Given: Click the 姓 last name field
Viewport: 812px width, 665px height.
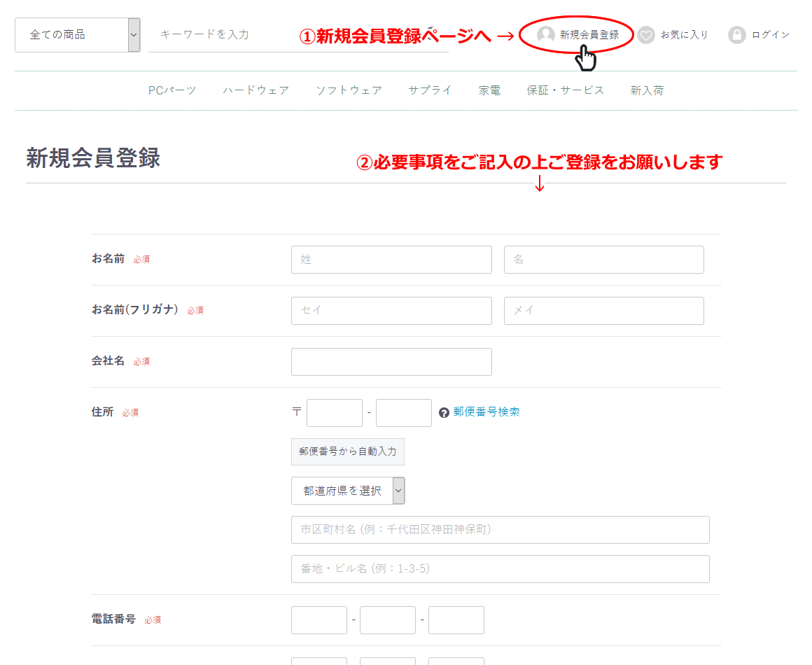Looking at the screenshot, I should pyautogui.click(x=391, y=259).
